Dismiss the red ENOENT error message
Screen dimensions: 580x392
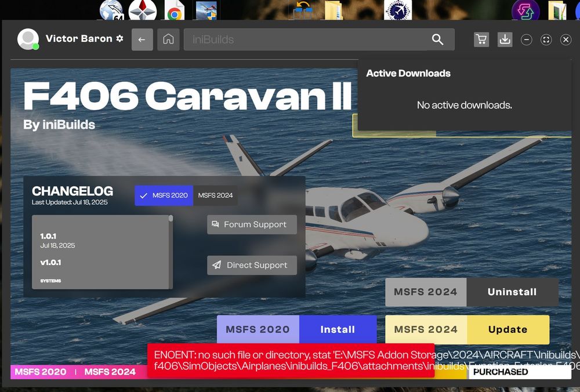290,360
